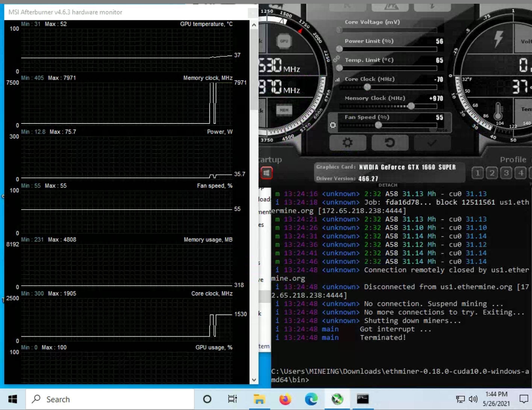
Task: Click the DETACH button in Afterburner
Action: click(x=388, y=185)
